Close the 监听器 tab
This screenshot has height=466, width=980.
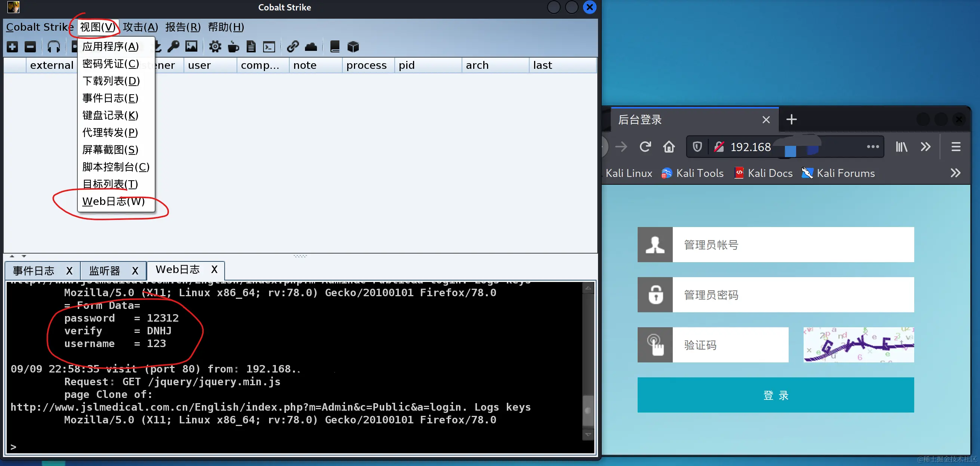click(135, 271)
